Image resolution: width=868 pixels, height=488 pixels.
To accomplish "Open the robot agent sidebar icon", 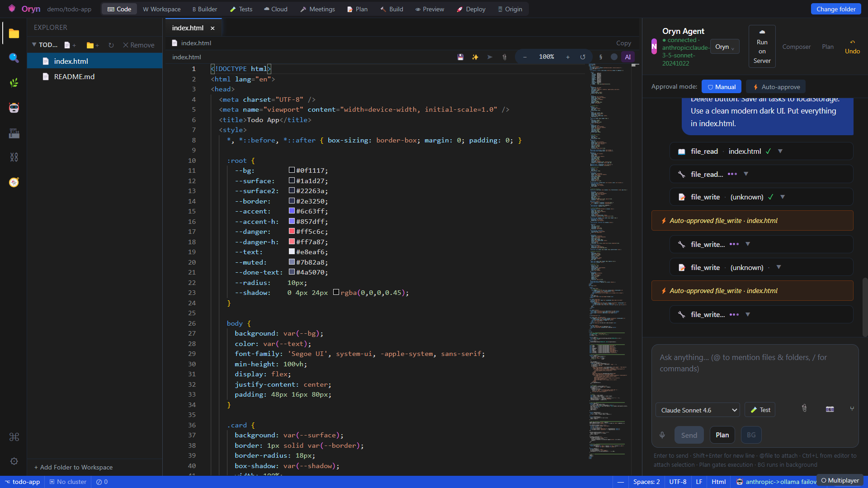I will point(14,108).
